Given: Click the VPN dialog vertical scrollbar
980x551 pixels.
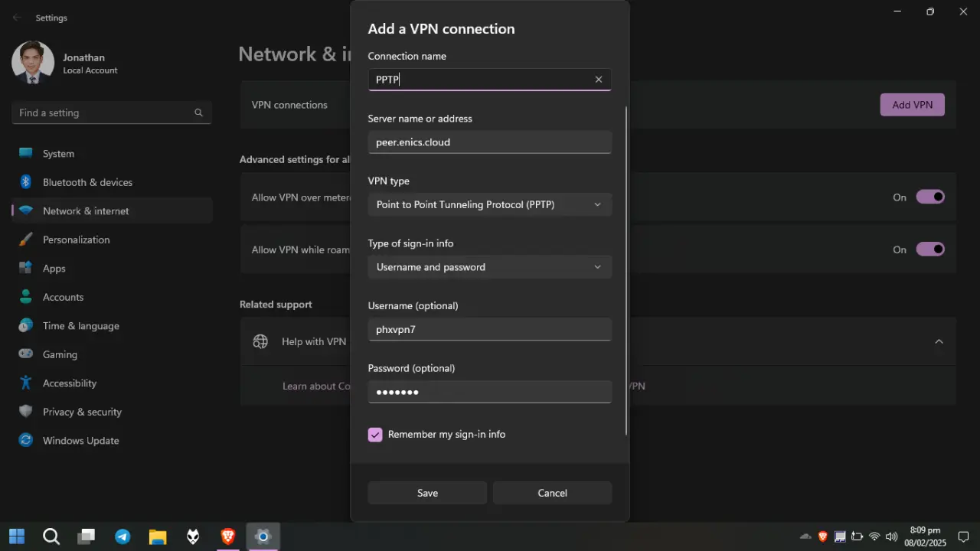Looking at the screenshot, I should 626,270.
